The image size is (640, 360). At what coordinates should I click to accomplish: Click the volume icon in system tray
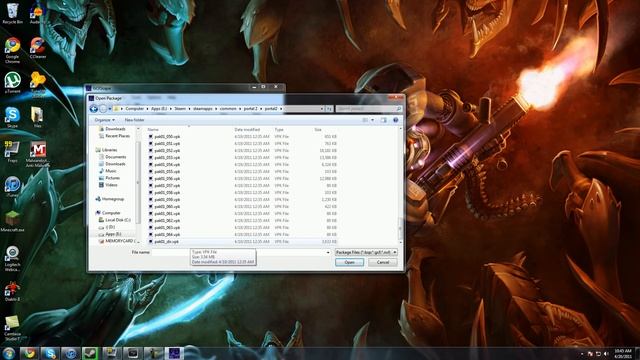[x=606, y=353]
